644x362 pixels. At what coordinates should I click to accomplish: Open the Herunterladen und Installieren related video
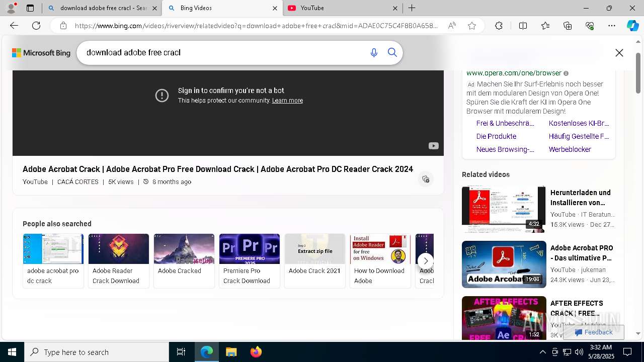(x=538, y=209)
